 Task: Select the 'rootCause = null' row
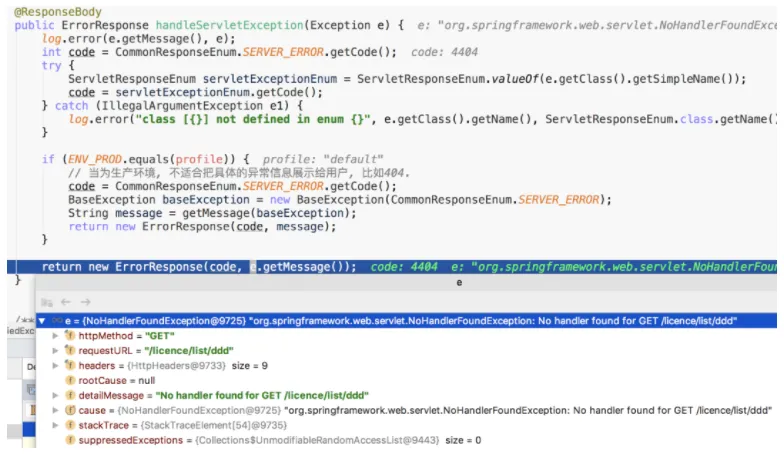(406, 381)
